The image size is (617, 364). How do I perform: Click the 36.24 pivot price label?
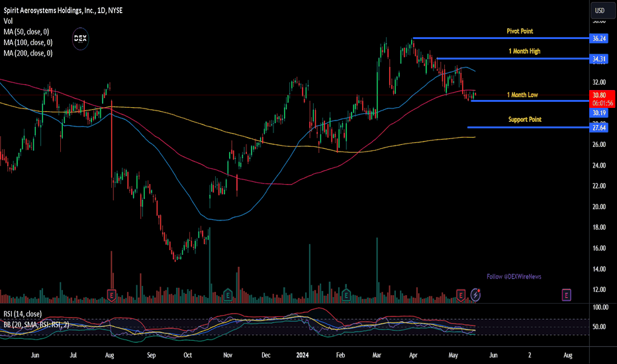click(599, 38)
